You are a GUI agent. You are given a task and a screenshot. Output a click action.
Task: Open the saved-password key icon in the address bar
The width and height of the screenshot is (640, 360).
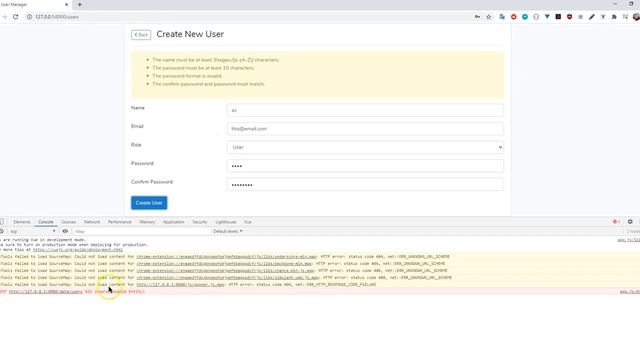click(477, 17)
